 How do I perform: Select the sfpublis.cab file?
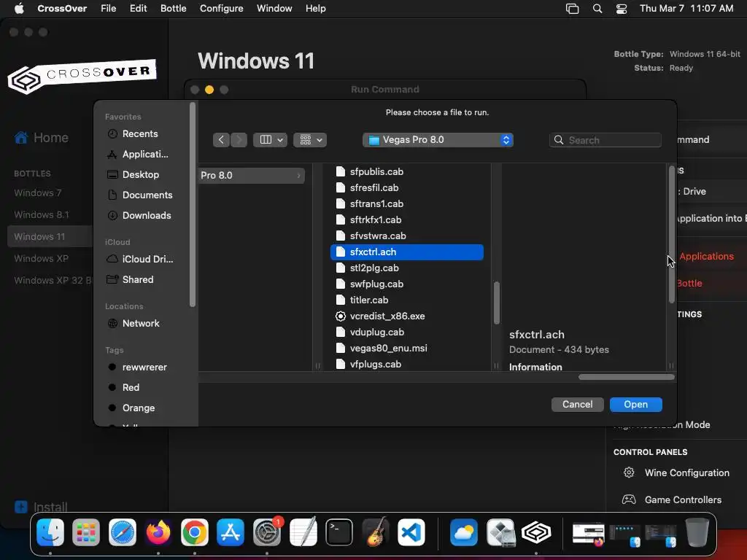click(x=407, y=172)
